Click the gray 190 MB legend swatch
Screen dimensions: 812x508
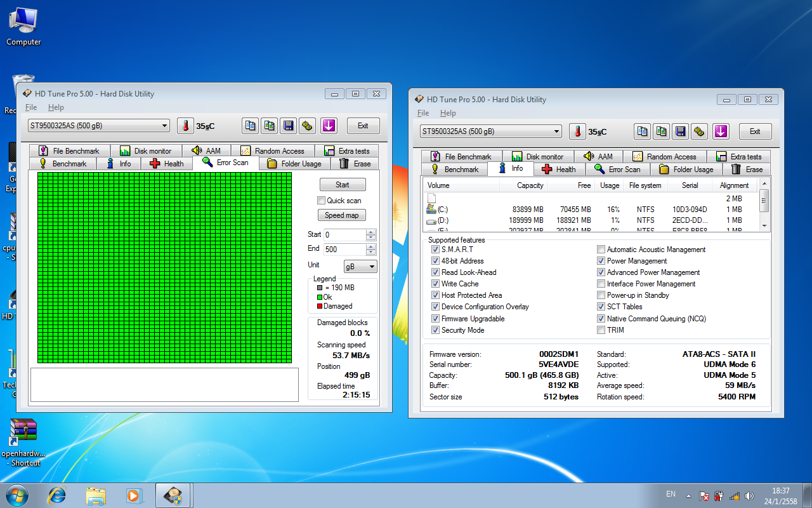320,288
